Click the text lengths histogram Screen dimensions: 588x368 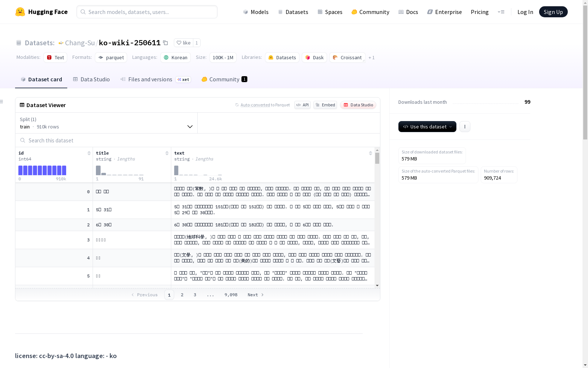pyautogui.click(x=198, y=170)
